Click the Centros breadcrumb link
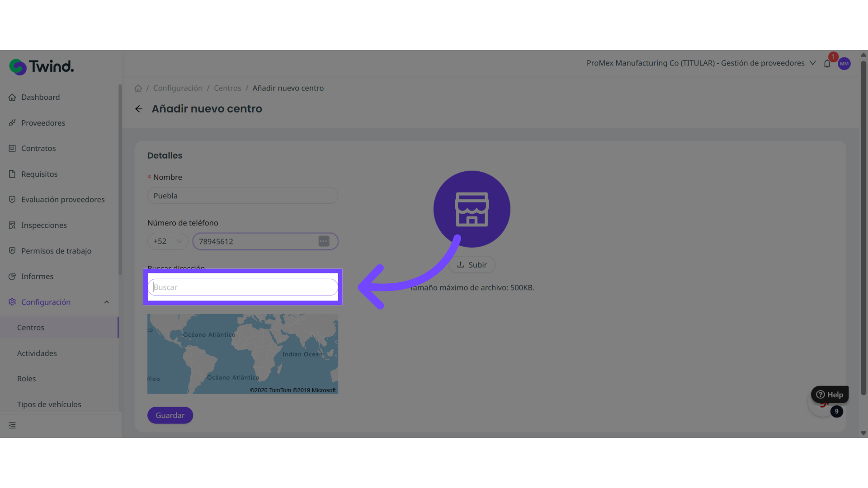This screenshot has height=488, width=868. coord(227,88)
